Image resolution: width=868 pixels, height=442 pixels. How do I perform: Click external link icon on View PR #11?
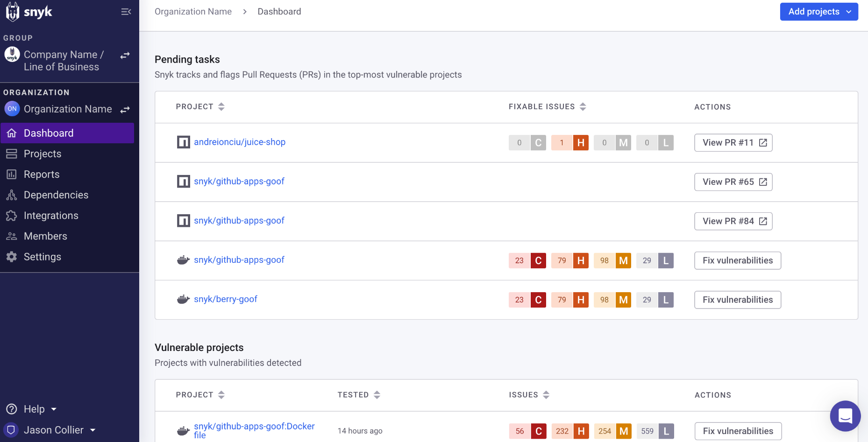(763, 143)
